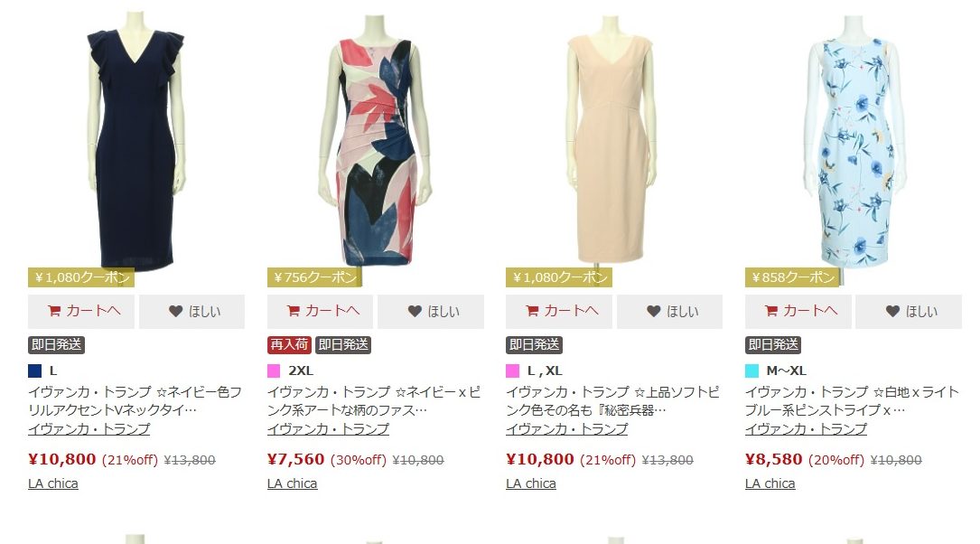Open LA chica shop link under ¥8,580
980x544 pixels.
click(770, 483)
